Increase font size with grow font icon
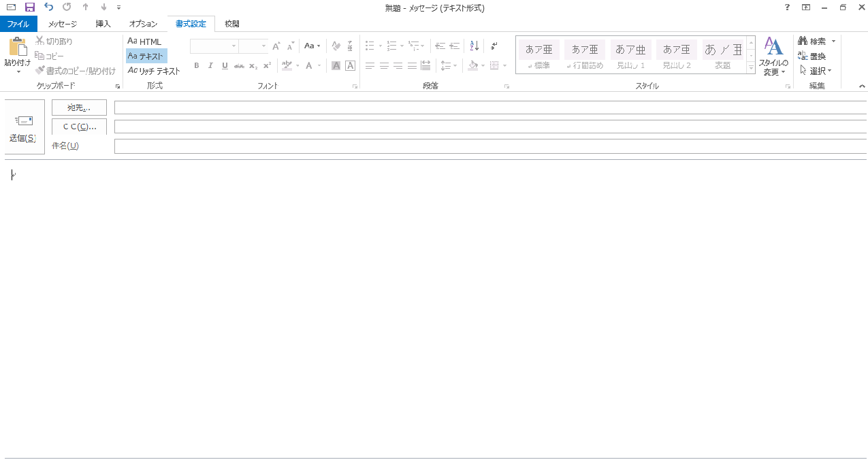The width and height of the screenshot is (868, 462). (276, 46)
